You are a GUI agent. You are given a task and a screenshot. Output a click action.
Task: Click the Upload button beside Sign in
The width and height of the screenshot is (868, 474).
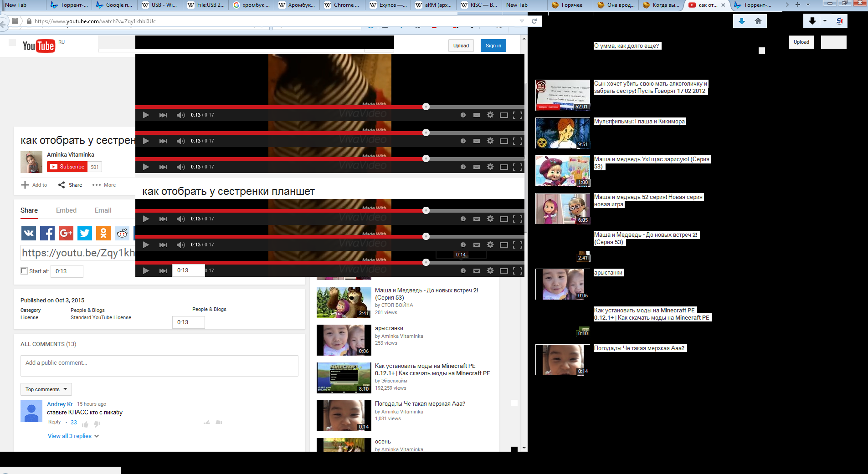(461, 46)
